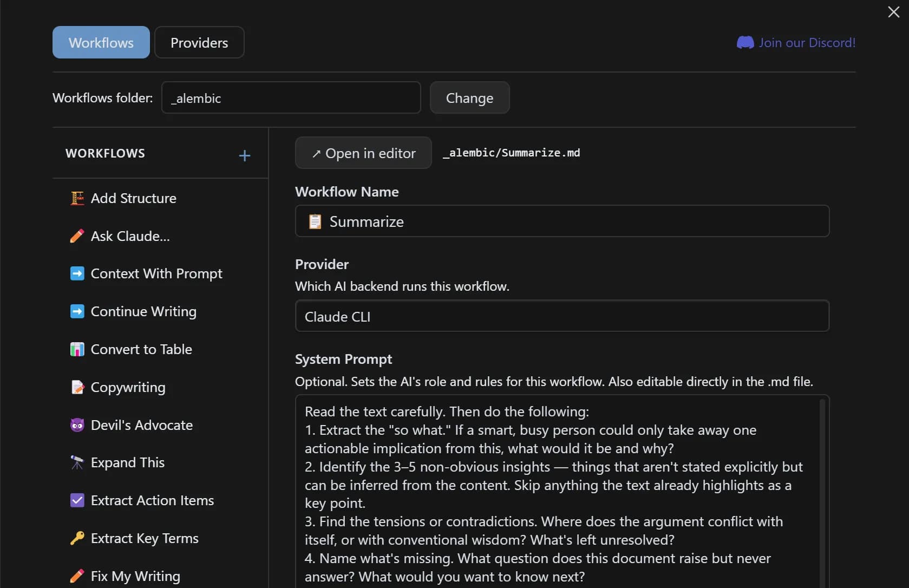Viewport: 909px width, 588px height.
Task: Click the clipboard icon in Workflow Name field
Action: pos(315,221)
